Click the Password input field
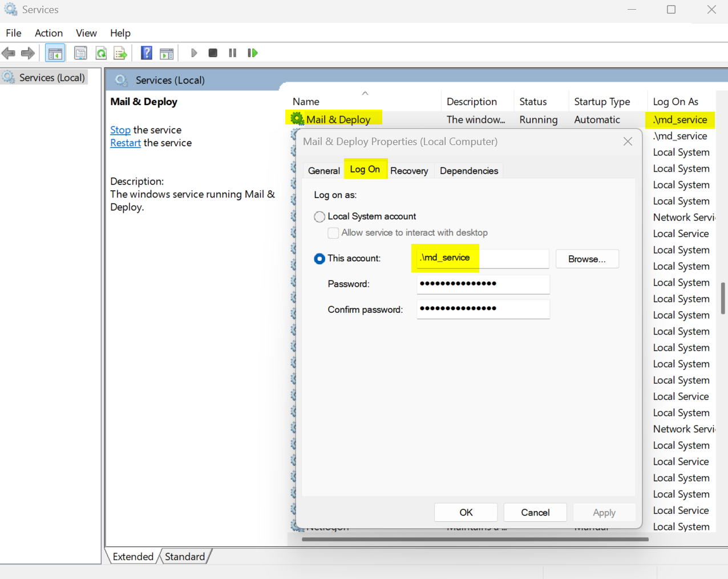 pyautogui.click(x=483, y=284)
